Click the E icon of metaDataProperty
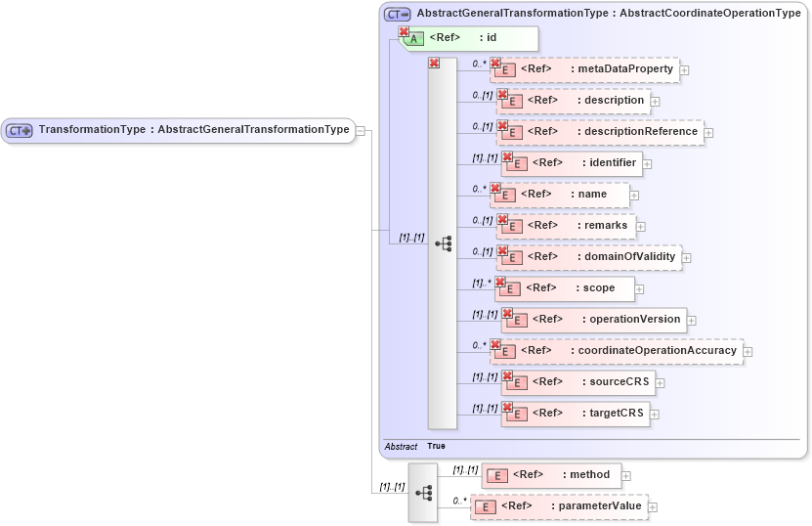The image size is (812, 526). coord(505,70)
